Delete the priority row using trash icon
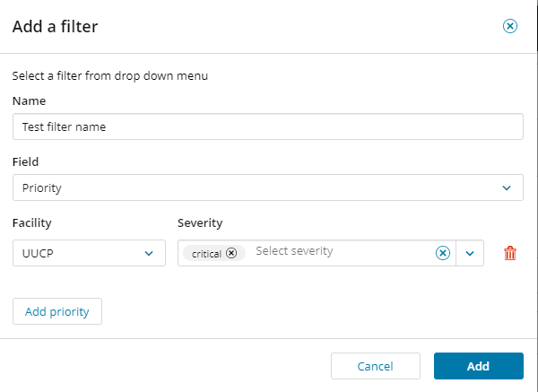 coord(510,253)
